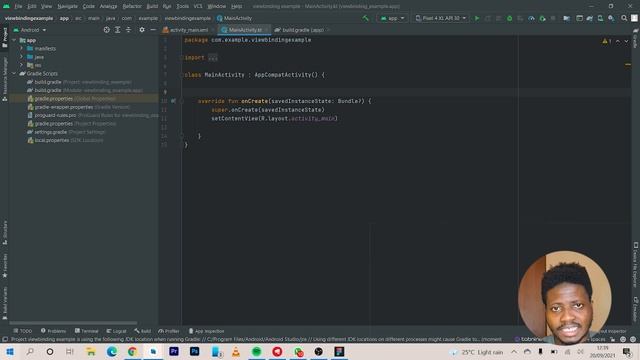Click the green Debug app bug icon
This screenshot has width=640, height=360.
509,18
